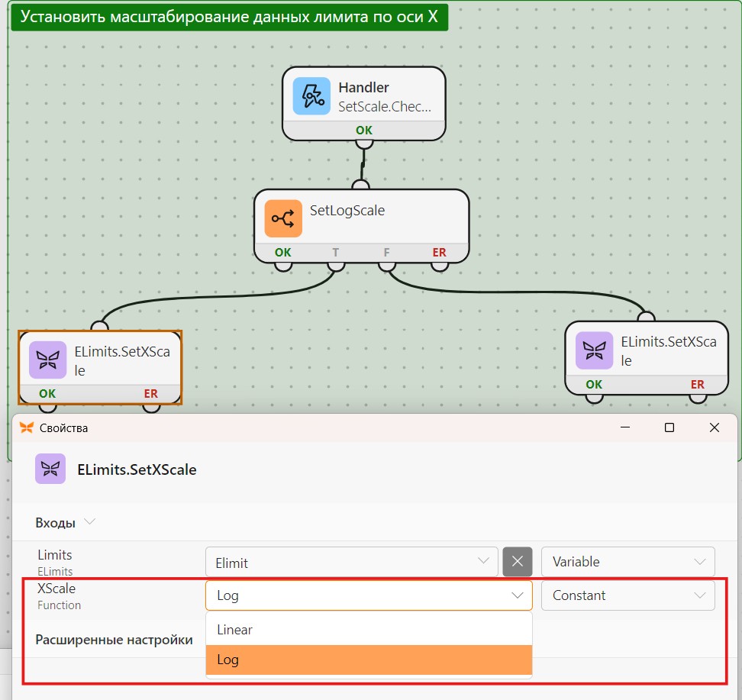Screen dimensions: 742x700
Task: Choose Linear in XScale list
Action: pos(369,630)
